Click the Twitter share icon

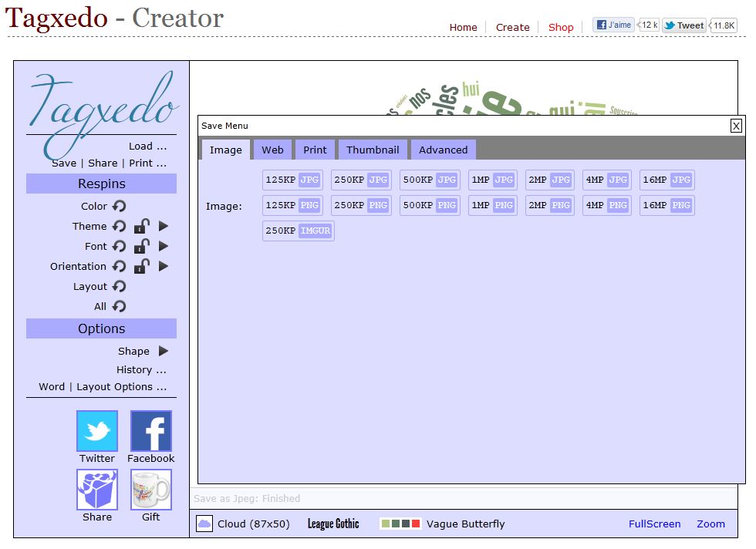click(x=97, y=431)
